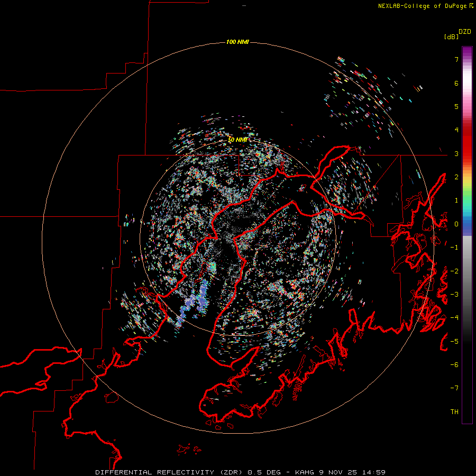The image size is (476, 476).
Task: Click the 3 value on color scale
Action: [456, 153]
